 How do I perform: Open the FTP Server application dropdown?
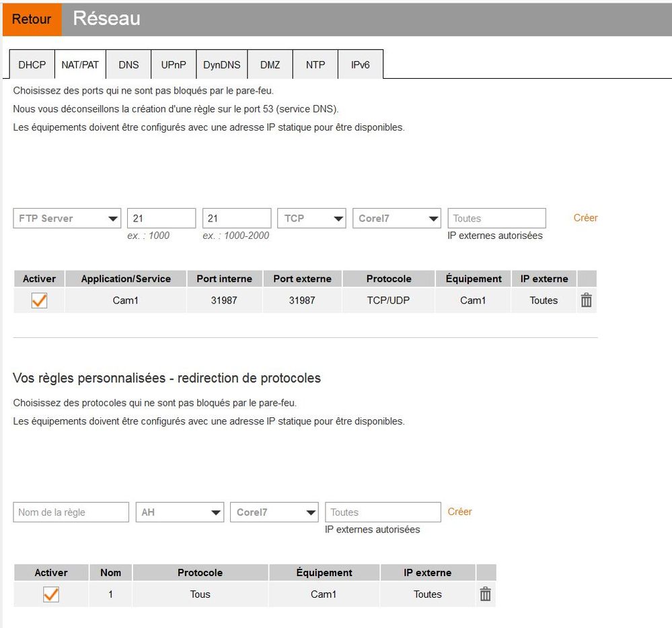pos(67,218)
